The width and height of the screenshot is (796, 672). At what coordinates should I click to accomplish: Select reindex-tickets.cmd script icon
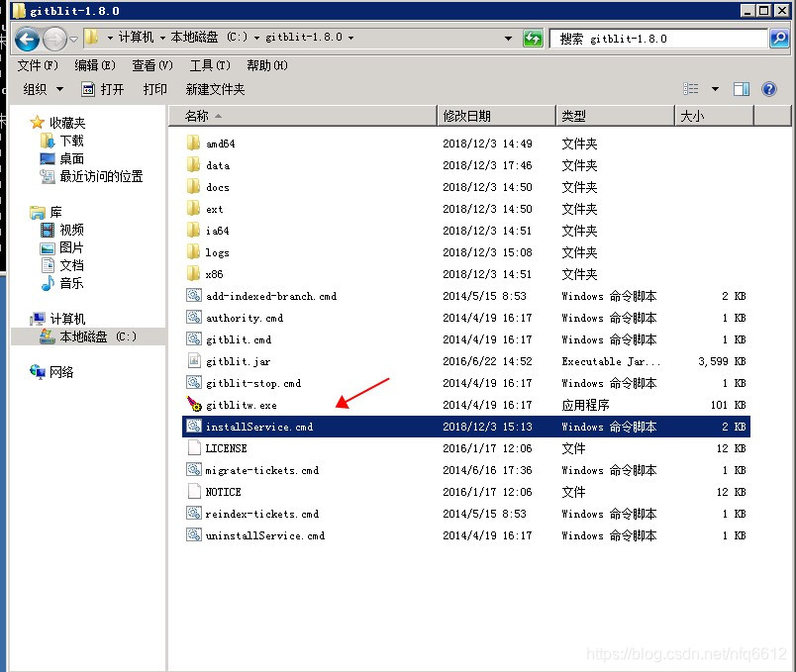coord(193,513)
